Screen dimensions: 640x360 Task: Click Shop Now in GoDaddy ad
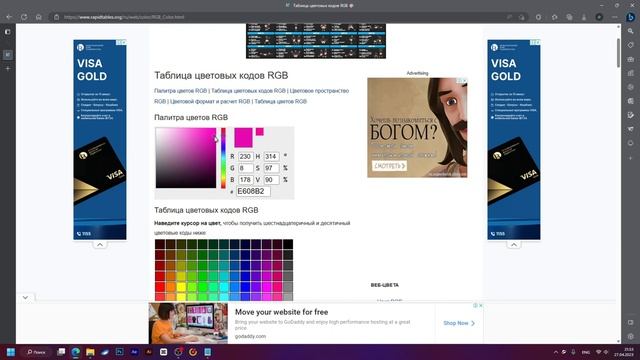(x=459, y=323)
